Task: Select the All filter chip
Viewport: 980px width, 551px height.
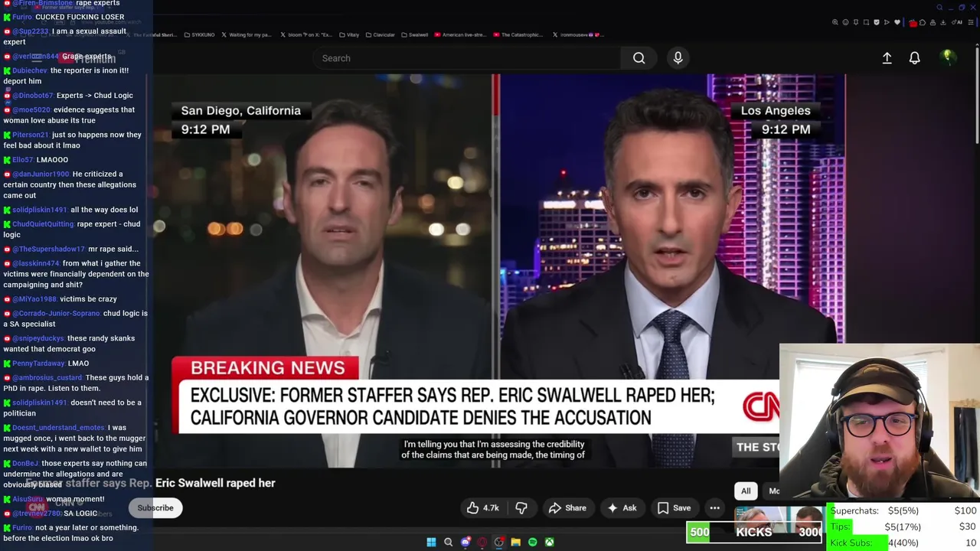Action: (746, 491)
